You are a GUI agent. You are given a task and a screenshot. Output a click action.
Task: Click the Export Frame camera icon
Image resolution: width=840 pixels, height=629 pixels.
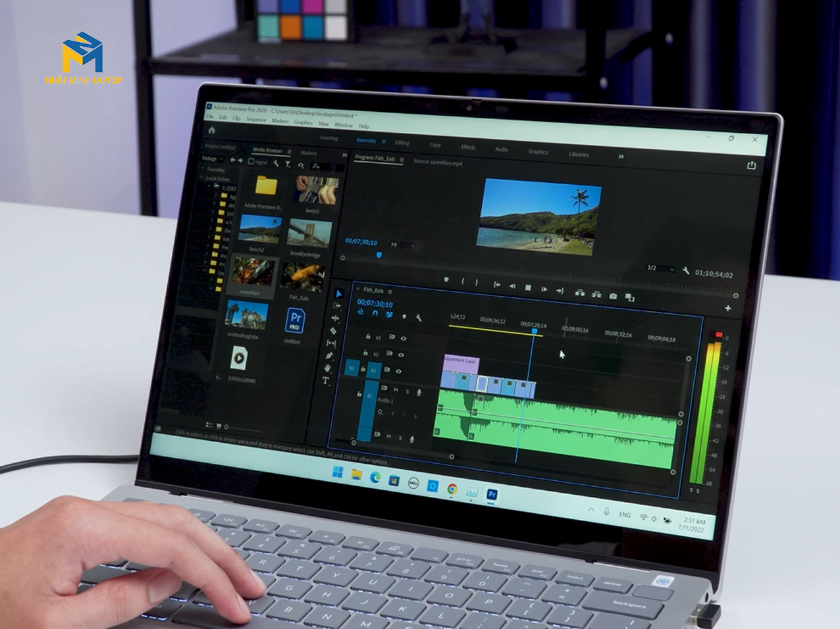click(x=613, y=295)
